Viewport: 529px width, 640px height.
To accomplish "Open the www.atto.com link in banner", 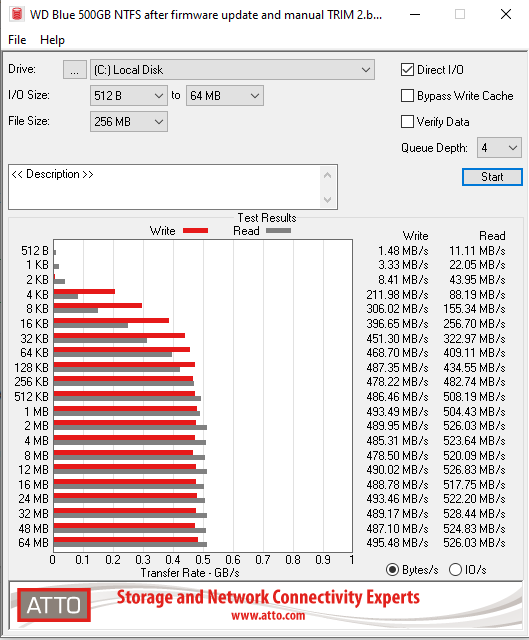I will (x=268, y=616).
